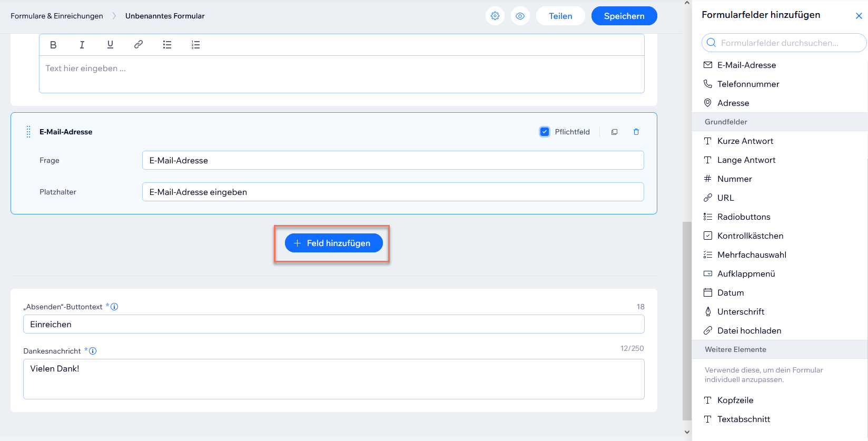Open form settings gear icon
This screenshot has height=441, width=868.
495,16
